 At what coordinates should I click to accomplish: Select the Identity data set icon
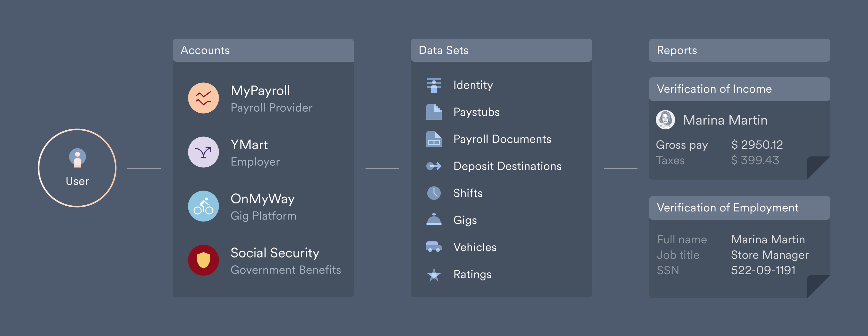tap(433, 85)
